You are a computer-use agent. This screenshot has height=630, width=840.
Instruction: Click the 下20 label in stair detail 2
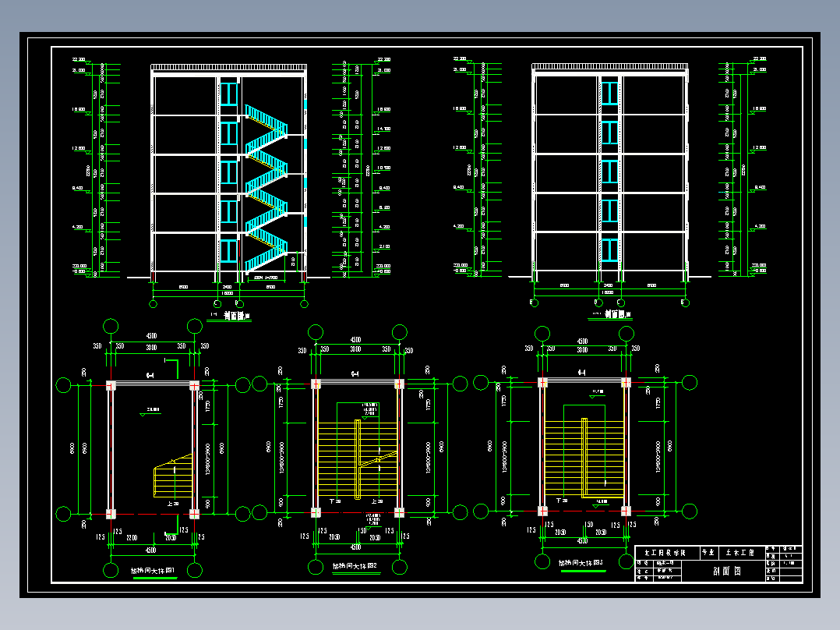point(335,501)
